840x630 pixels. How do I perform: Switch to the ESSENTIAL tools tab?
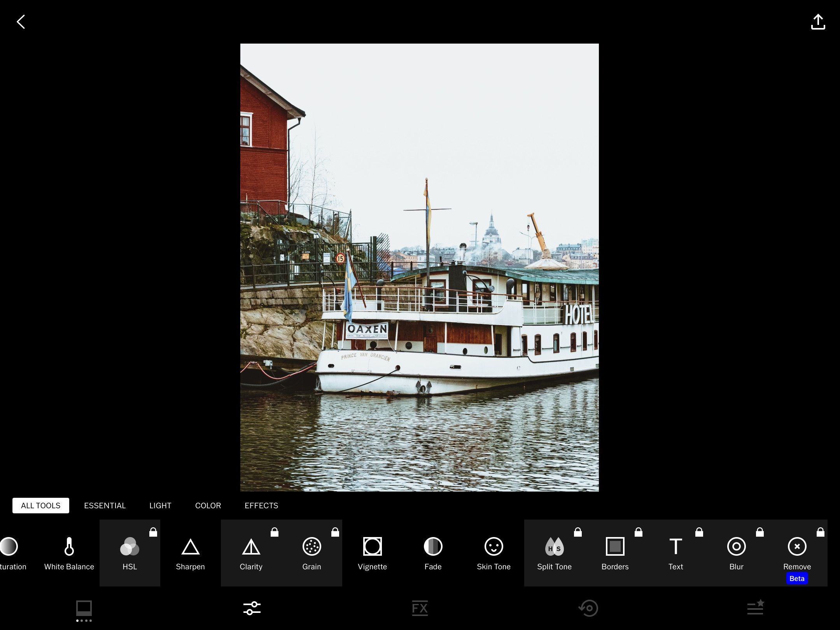coord(105,506)
